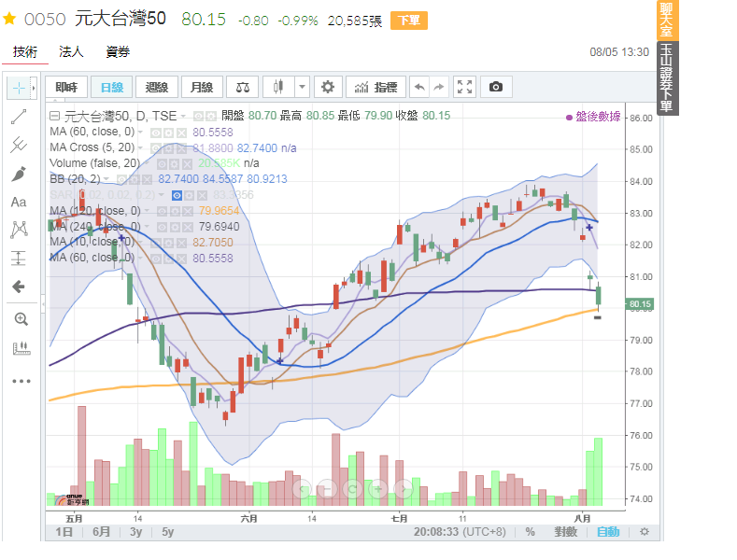Expand MA (120, close, 0) options arrow
The height and width of the screenshot is (560, 737).
[x=147, y=211]
